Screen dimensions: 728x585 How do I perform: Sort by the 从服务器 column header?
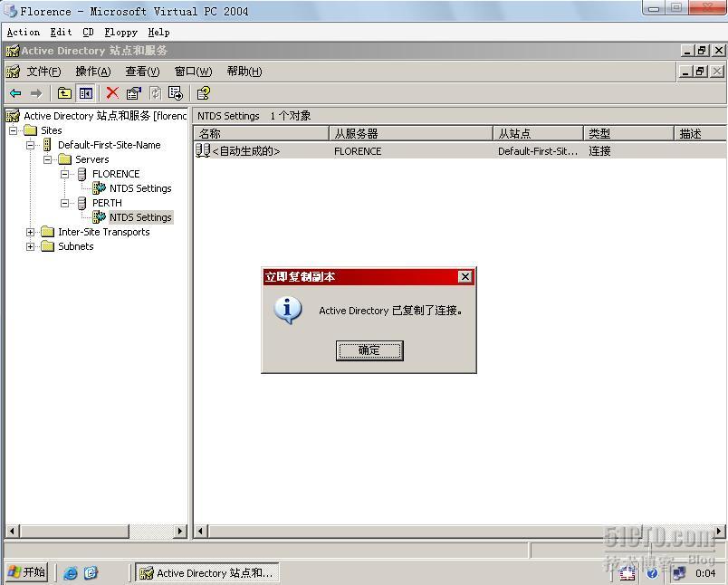click(410, 134)
